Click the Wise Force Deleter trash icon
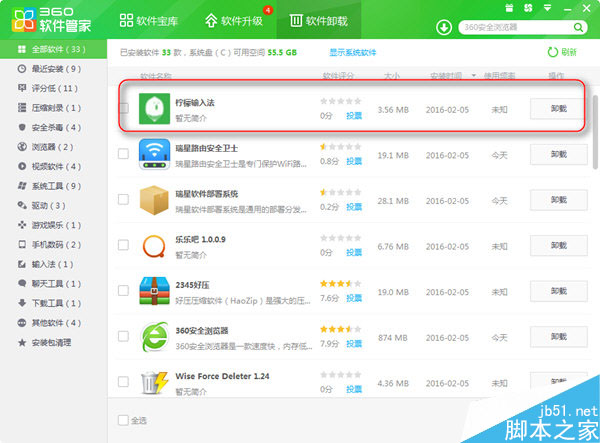The width and height of the screenshot is (600, 443). pos(154,382)
